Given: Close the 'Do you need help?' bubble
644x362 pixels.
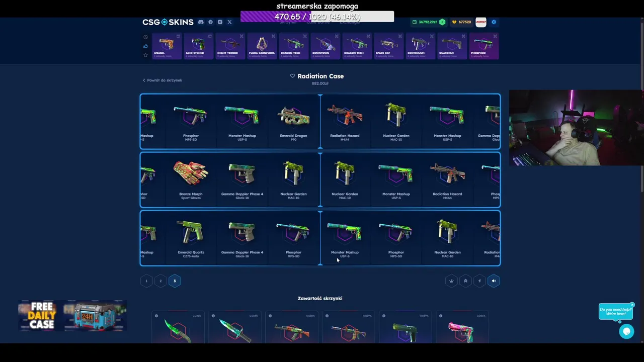Looking at the screenshot, I should (632, 305).
